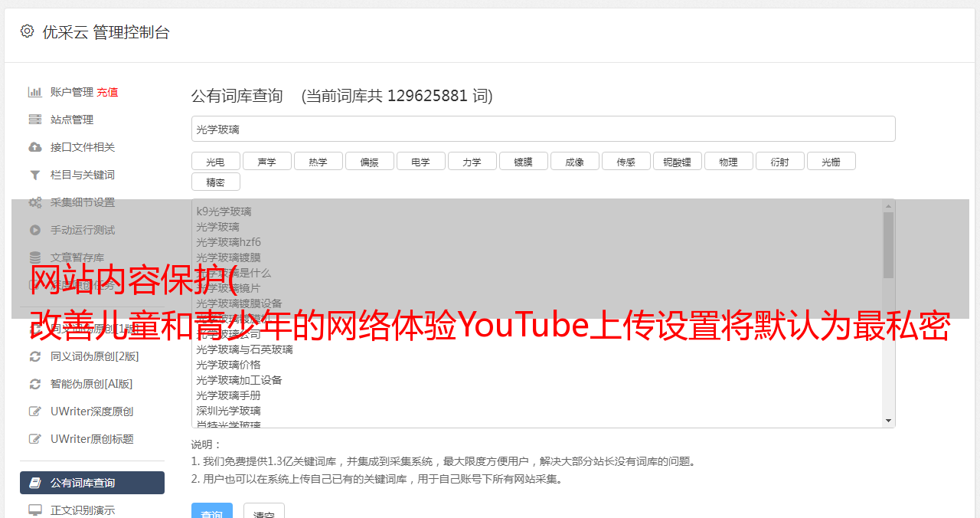Click the 电学 keyword tag
This screenshot has width=980, height=518.
[420, 161]
